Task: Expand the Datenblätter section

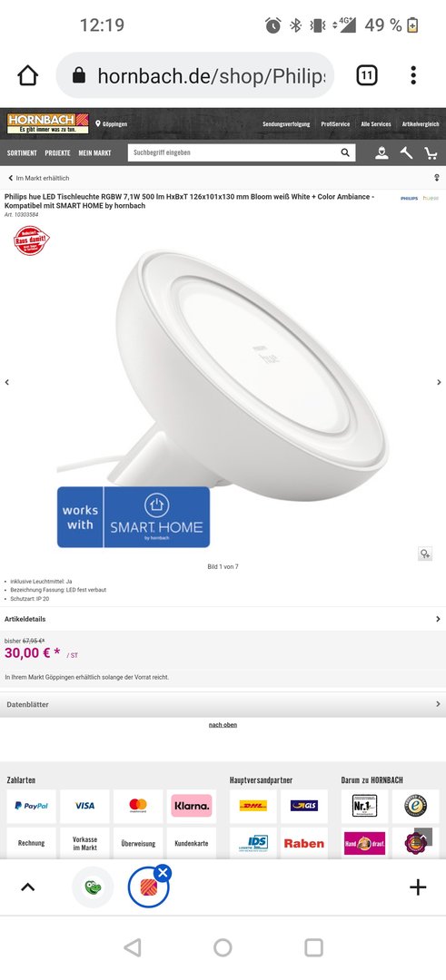Action: pyautogui.click(x=223, y=704)
